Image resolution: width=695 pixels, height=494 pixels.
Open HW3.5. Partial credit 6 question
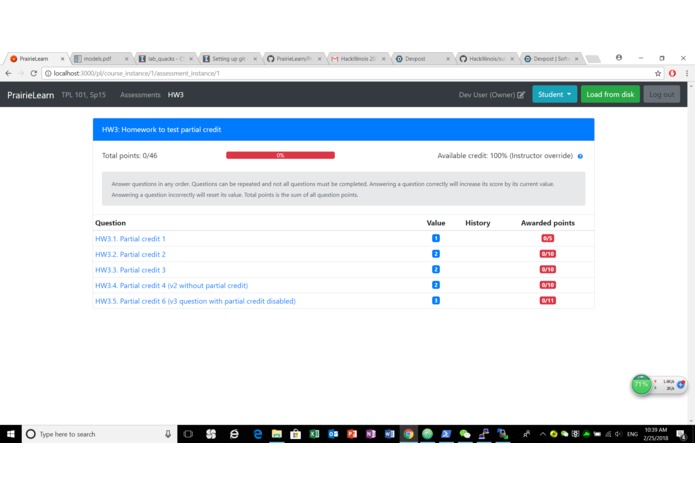pyautogui.click(x=195, y=301)
